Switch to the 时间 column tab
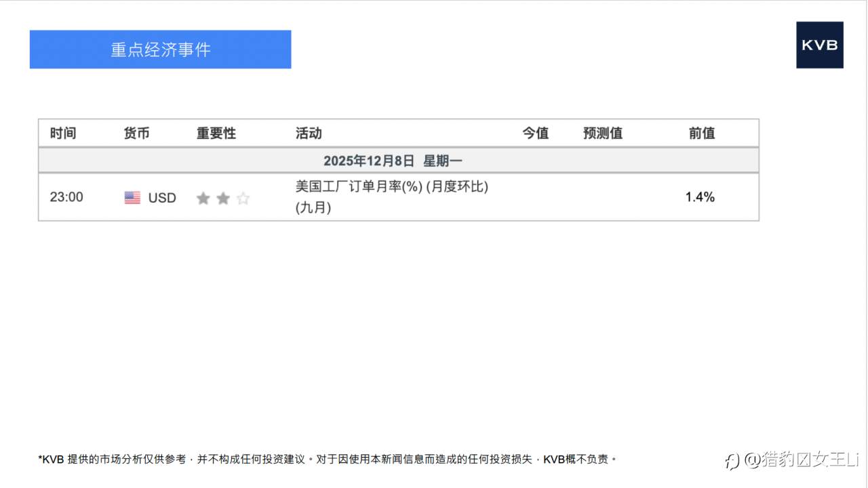 [x=63, y=133]
